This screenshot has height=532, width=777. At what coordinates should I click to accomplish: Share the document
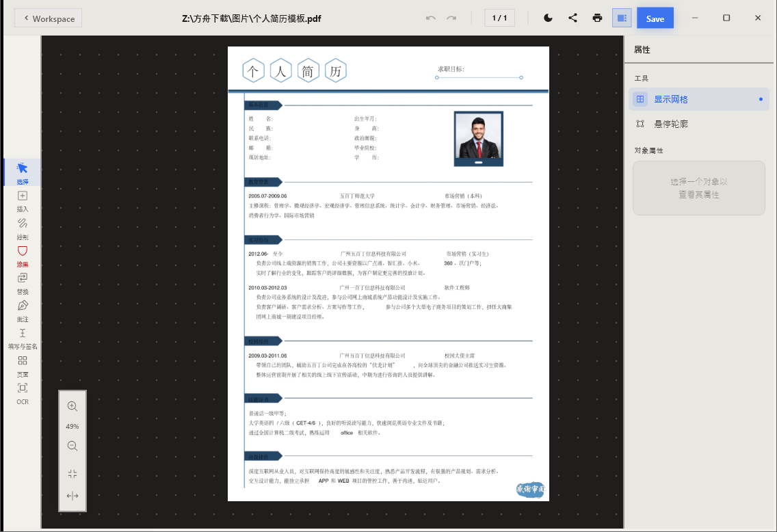572,18
